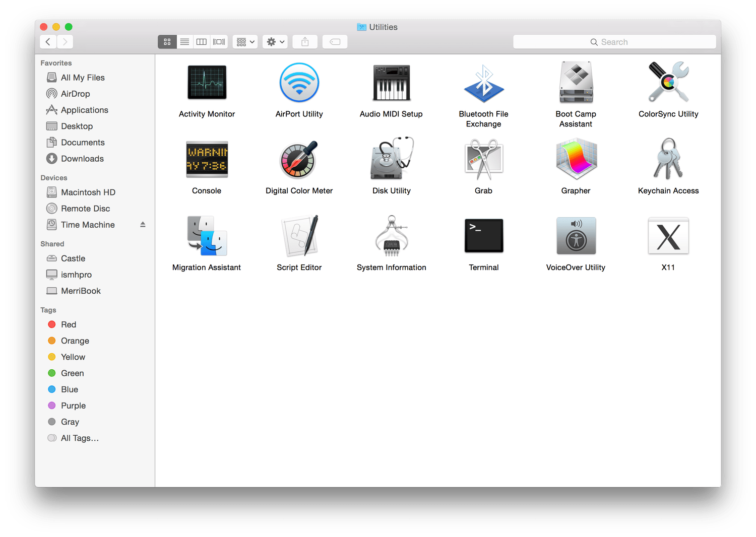
Task: Switch to list view mode
Action: (184, 42)
